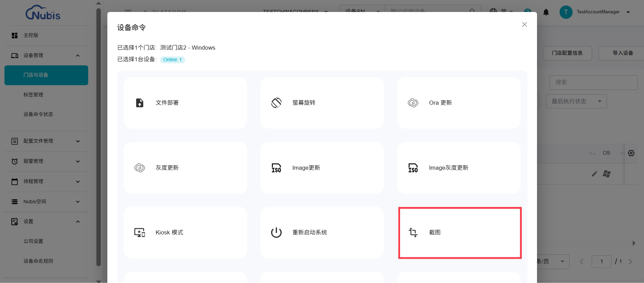
Task: Select the Kiosk 模式 command card
Action: coord(185,232)
